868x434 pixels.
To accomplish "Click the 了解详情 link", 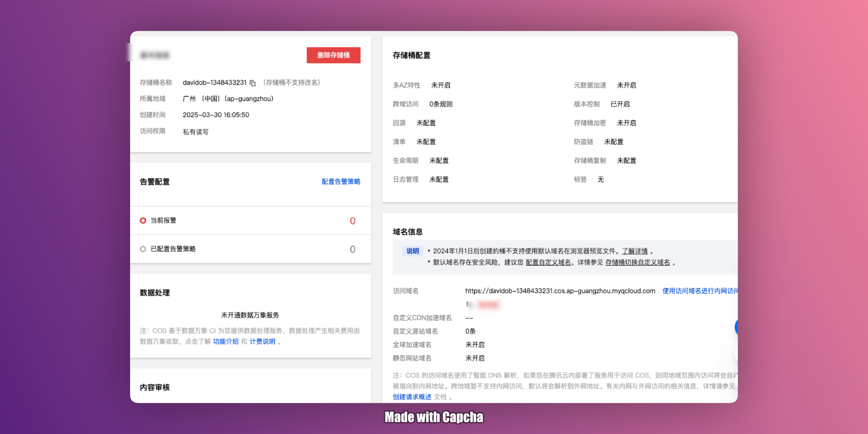I will [x=635, y=251].
